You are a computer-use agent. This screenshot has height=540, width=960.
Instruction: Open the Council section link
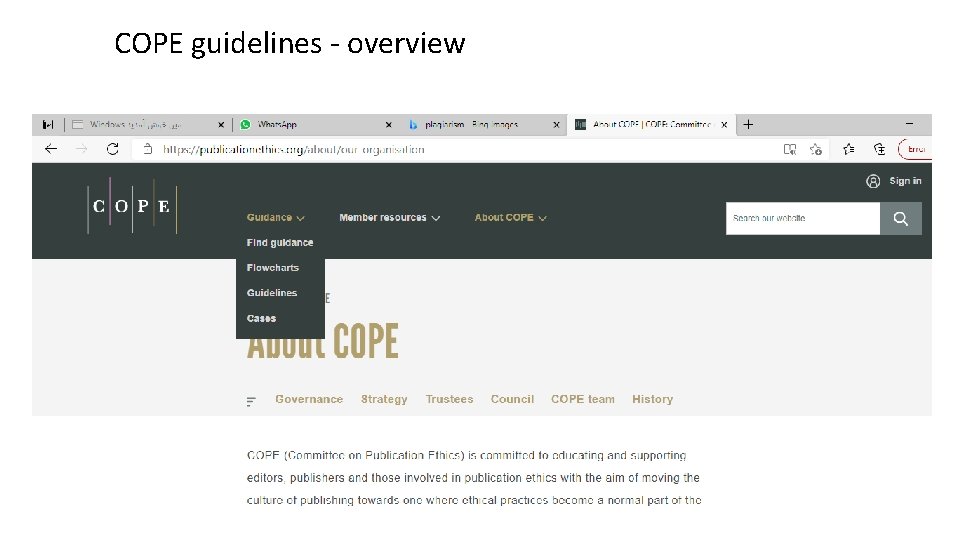click(x=512, y=399)
